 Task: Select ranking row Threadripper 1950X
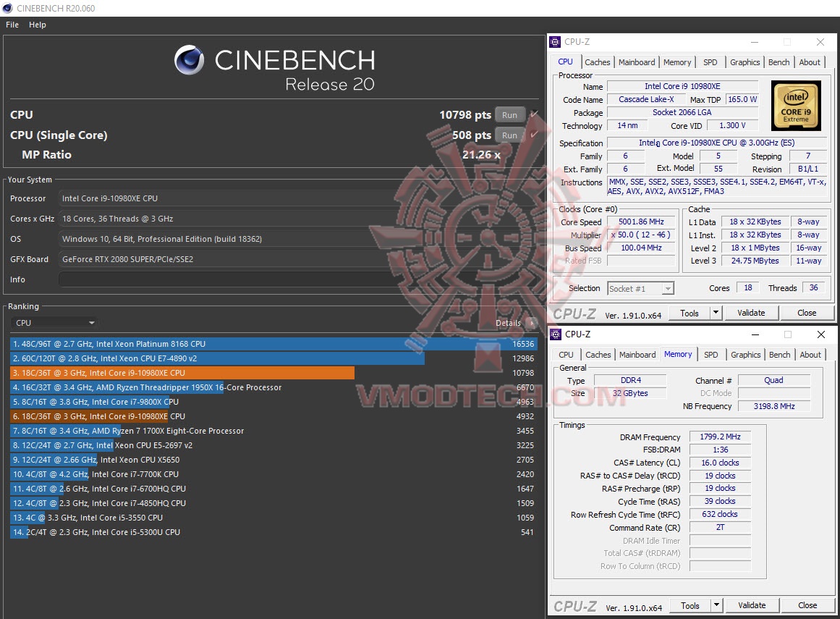(273, 387)
